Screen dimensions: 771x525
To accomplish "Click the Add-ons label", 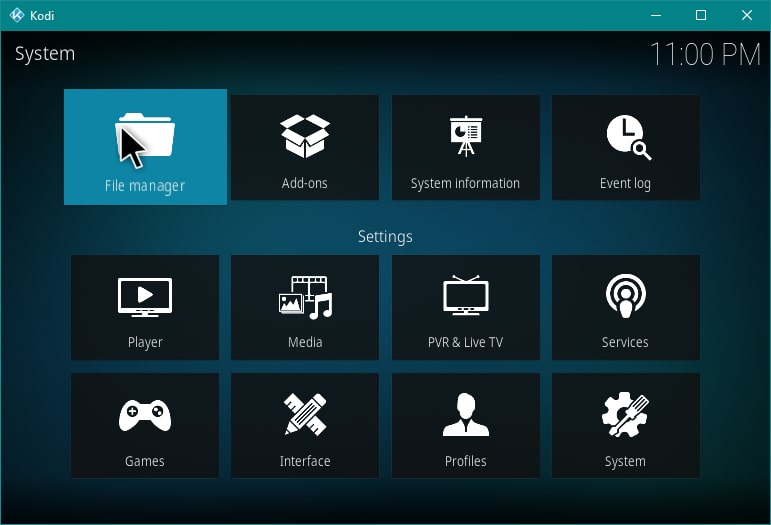I will [x=305, y=183].
